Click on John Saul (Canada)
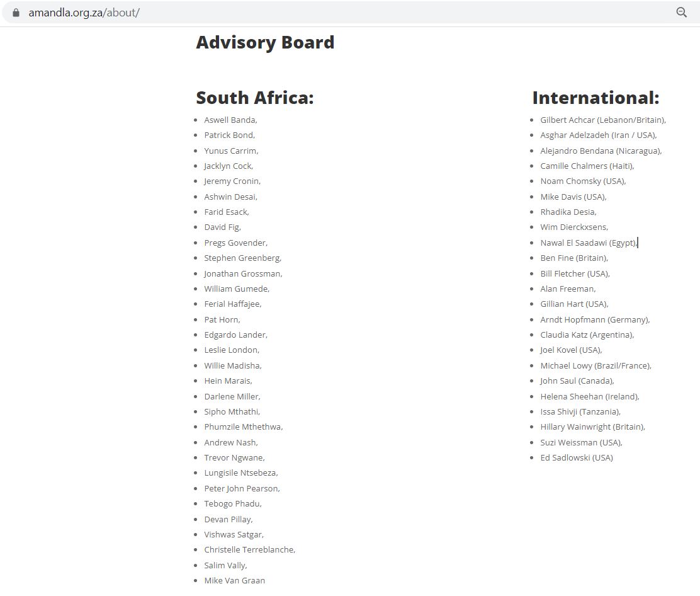700x596 pixels. click(577, 381)
